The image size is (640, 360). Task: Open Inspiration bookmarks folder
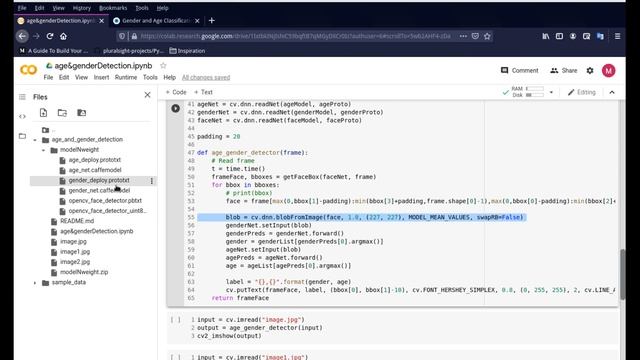[x=187, y=51]
